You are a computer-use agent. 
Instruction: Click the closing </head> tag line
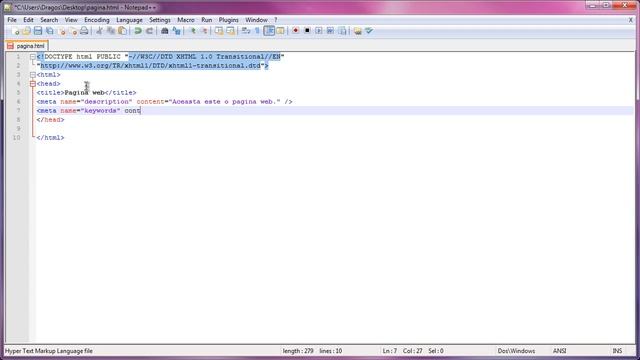(x=50, y=120)
